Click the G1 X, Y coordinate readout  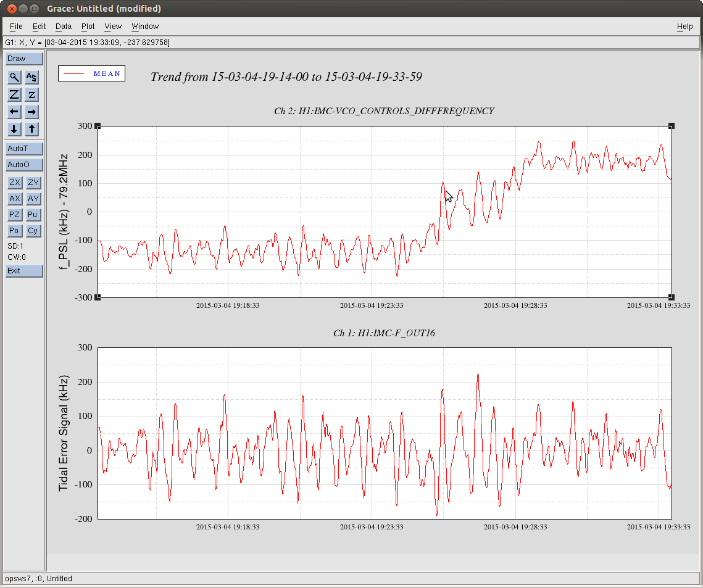pos(88,43)
